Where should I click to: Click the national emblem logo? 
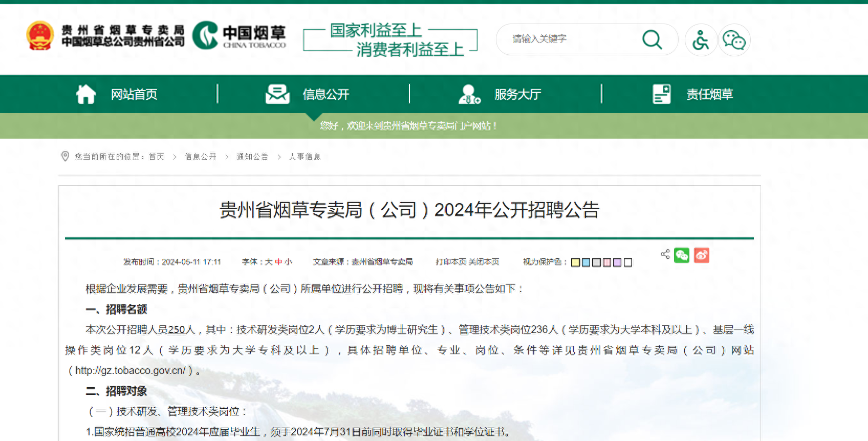(x=40, y=35)
